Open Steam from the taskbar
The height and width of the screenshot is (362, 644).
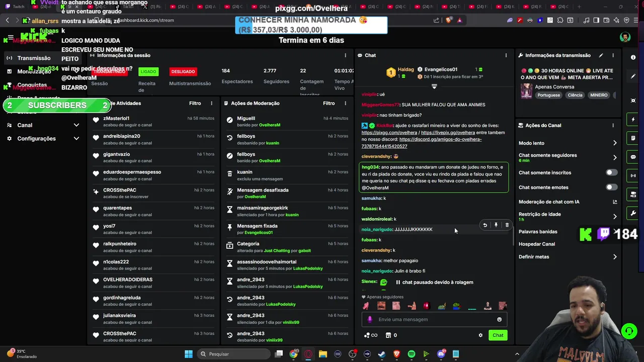382,354
